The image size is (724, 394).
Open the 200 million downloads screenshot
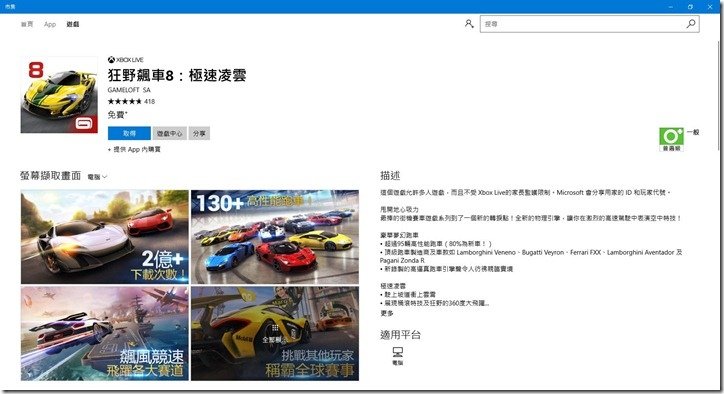click(x=105, y=237)
